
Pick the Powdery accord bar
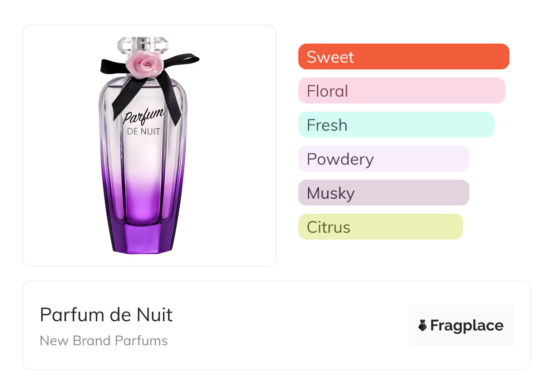coord(384,159)
